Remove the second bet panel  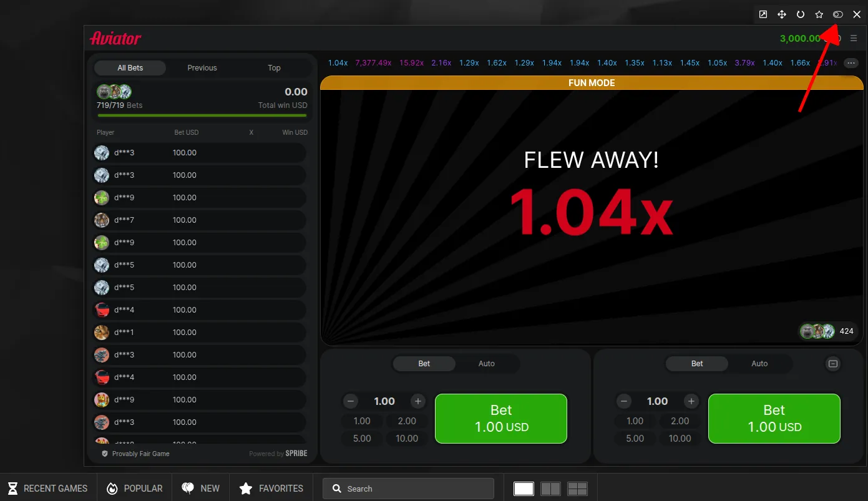click(x=832, y=364)
